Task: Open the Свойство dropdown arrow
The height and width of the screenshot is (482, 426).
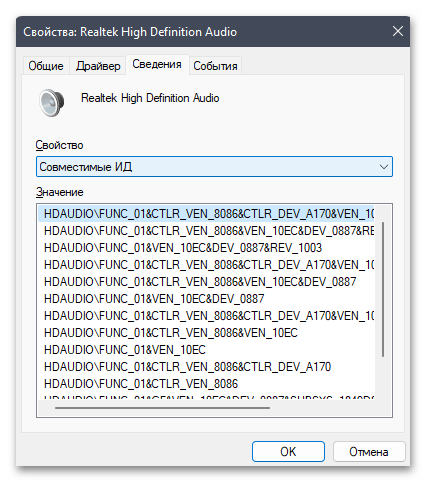Action: click(384, 167)
